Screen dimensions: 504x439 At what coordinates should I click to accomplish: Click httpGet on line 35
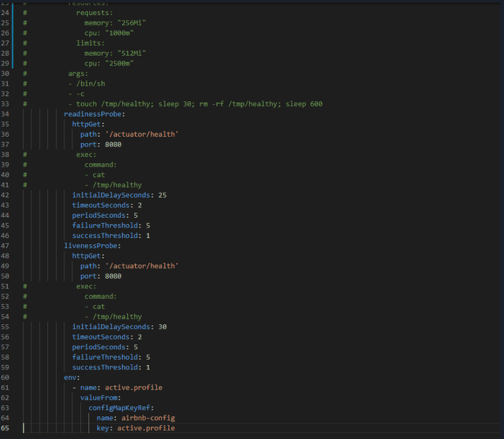[x=86, y=124]
